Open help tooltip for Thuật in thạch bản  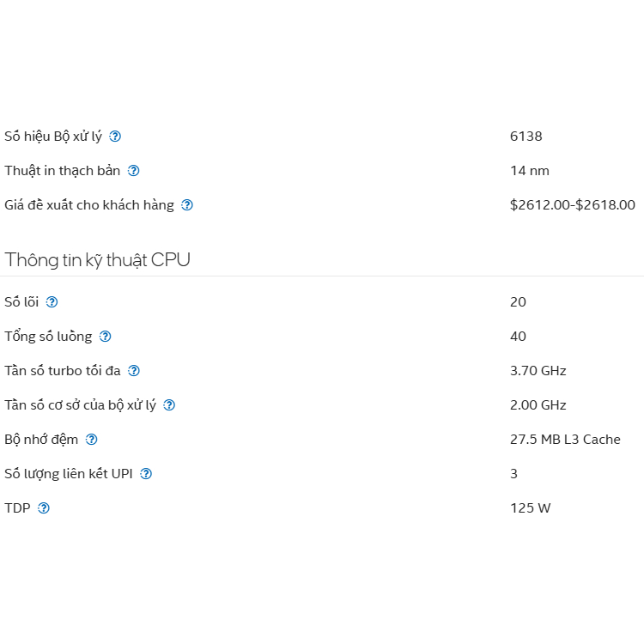click(x=133, y=171)
